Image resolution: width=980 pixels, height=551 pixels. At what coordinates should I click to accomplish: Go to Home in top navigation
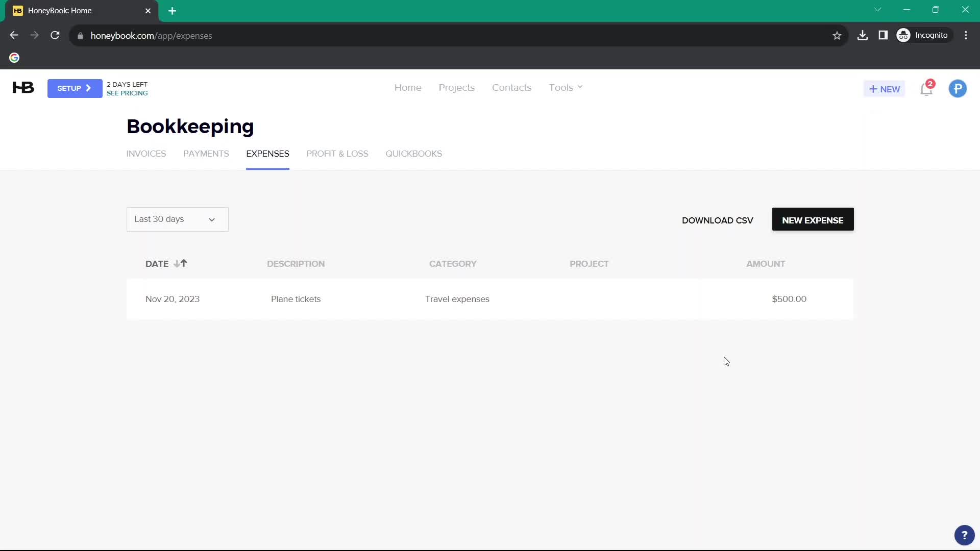[x=408, y=88]
